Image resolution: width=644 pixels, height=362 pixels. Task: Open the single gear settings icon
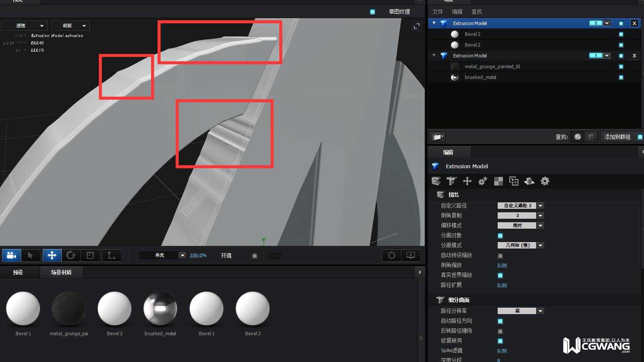(x=545, y=181)
